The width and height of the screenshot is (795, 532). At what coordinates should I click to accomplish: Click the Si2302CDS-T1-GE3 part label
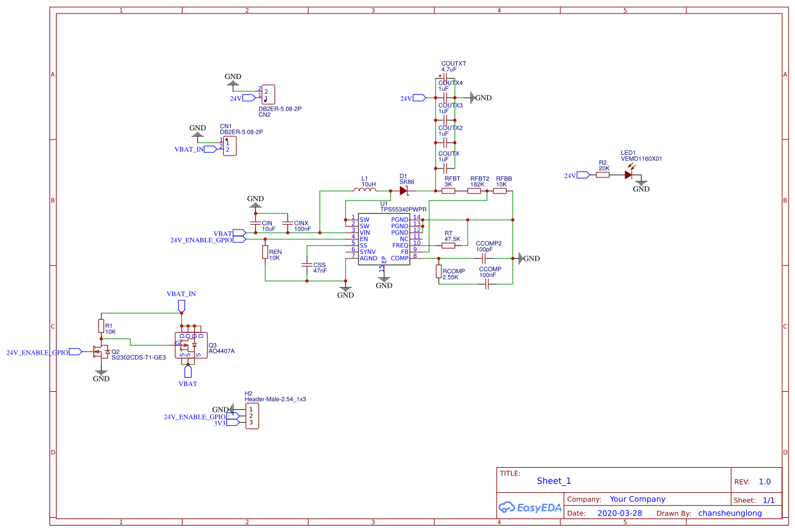[x=139, y=358]
